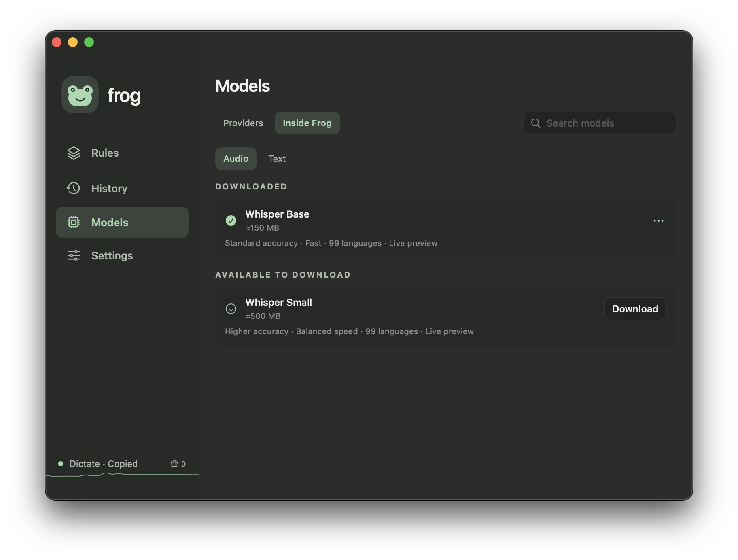This screenshot has height=560, width=738.
Task: Click the frog app logo icon
Action: click(80, 95)
